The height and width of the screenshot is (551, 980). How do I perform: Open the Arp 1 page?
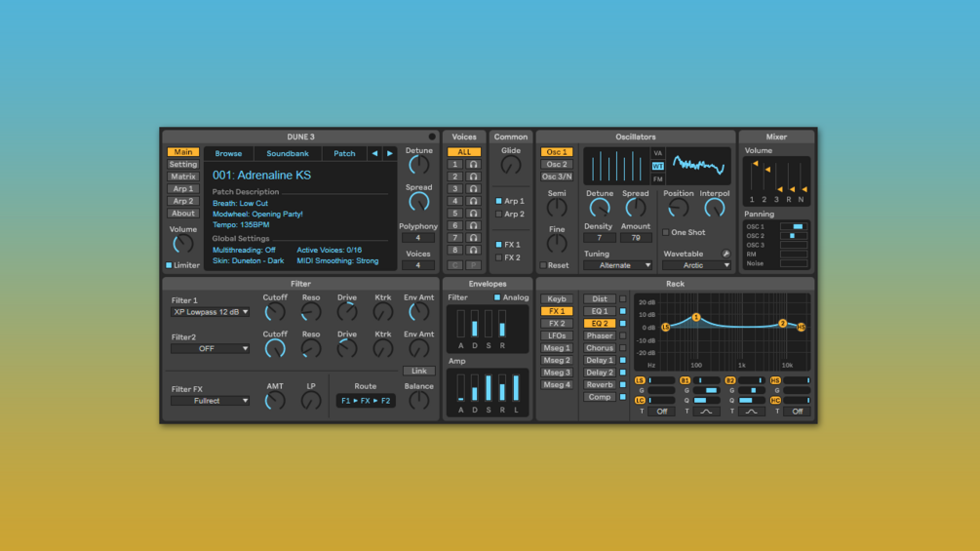[183, 188]
